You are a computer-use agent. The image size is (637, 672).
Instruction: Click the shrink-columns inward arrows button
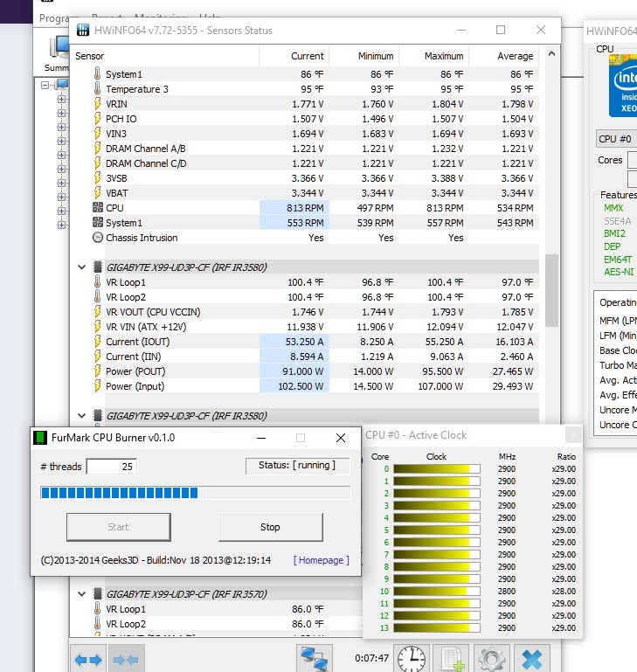click(x=126, y=659)
